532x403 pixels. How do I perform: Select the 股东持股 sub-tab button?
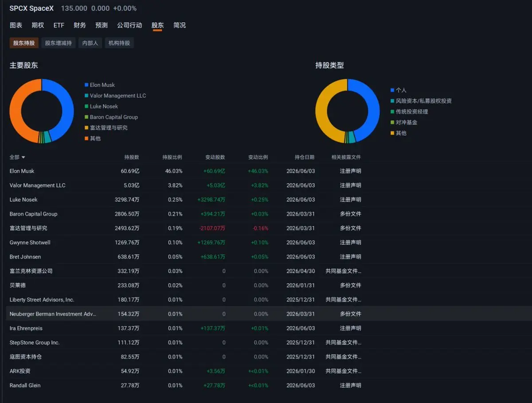tap(24, 43)
